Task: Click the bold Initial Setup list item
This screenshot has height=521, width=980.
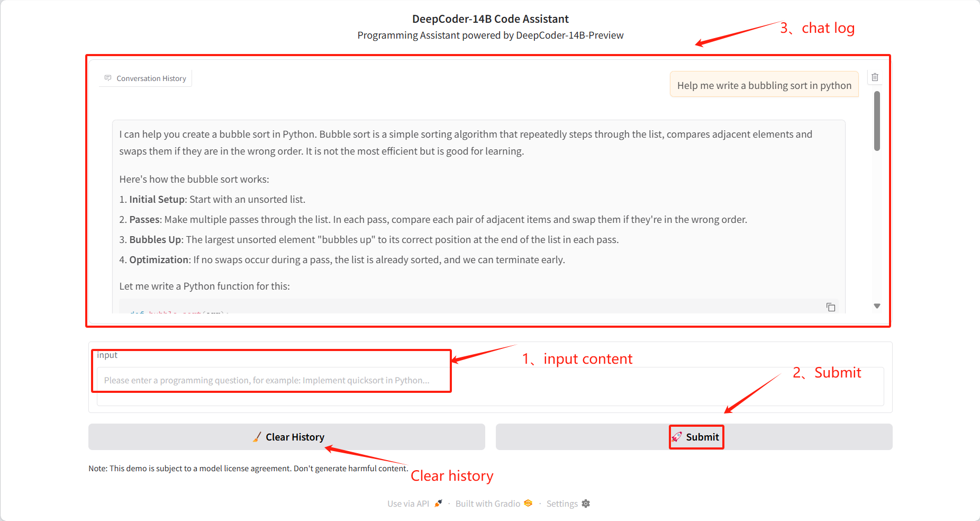Action: point(157,200)
